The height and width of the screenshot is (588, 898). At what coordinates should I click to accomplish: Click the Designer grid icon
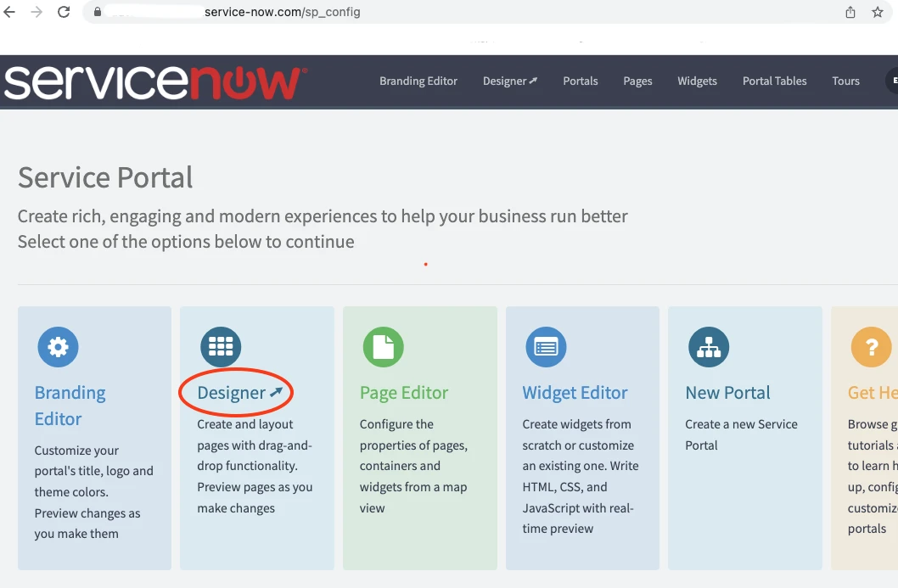pos(221,348)
